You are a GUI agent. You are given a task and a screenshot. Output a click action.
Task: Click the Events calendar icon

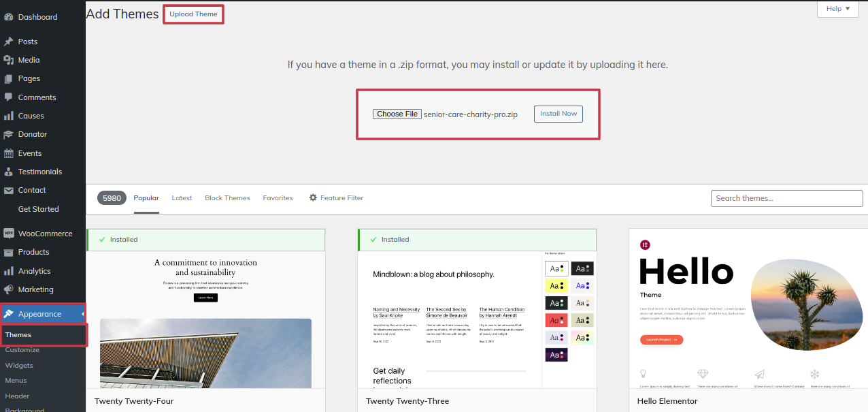(x=9, y=153)
